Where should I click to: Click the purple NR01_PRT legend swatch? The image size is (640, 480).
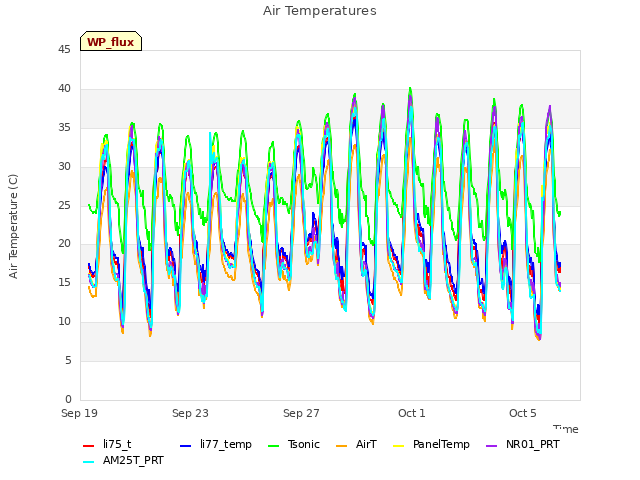click(x=491, y=446)
